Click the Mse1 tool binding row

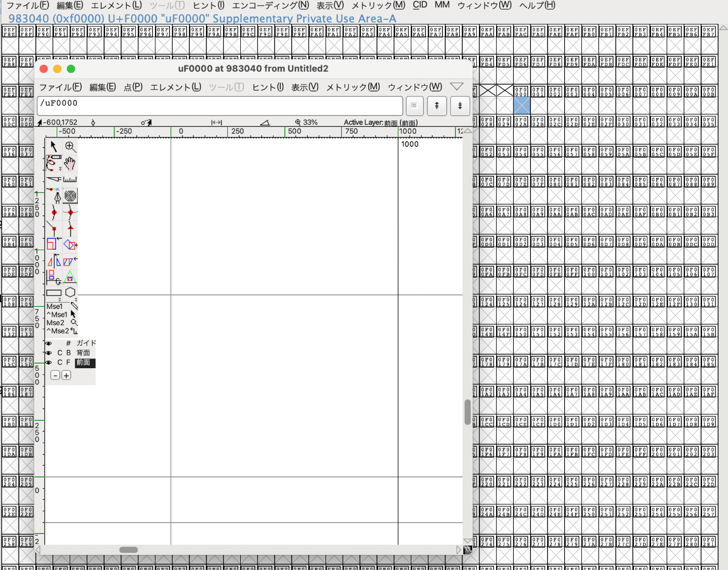click(62, 306)
